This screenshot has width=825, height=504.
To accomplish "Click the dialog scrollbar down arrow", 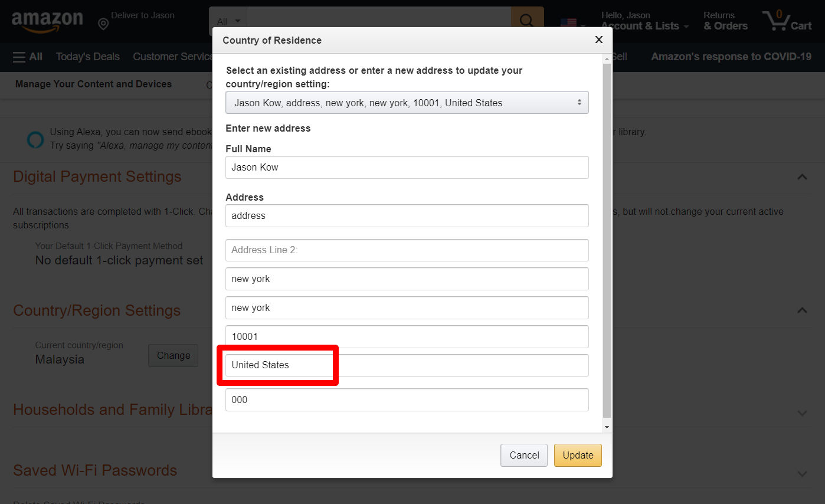I will [x=606, y=427].
